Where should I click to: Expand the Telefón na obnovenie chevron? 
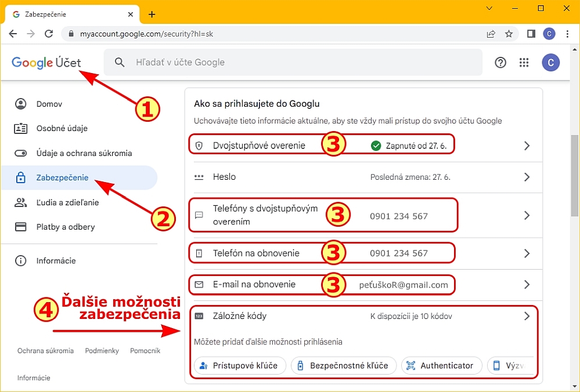pyautogui.click(x=527, y=253)
